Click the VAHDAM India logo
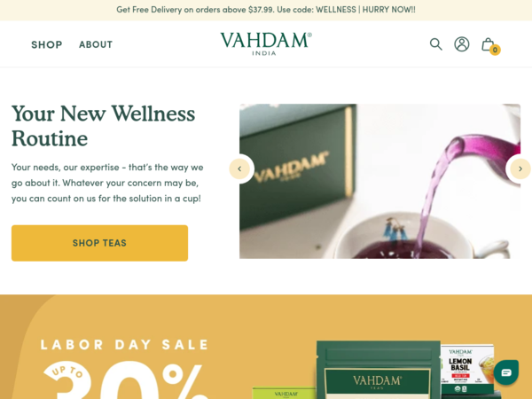This screenshot has width=532, height=399. coord(266,43)
